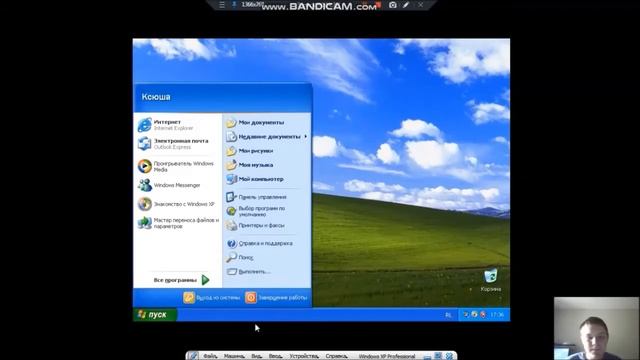Click the Пуск Start button
The image size is (640, 360).
(x=155, y=315)
